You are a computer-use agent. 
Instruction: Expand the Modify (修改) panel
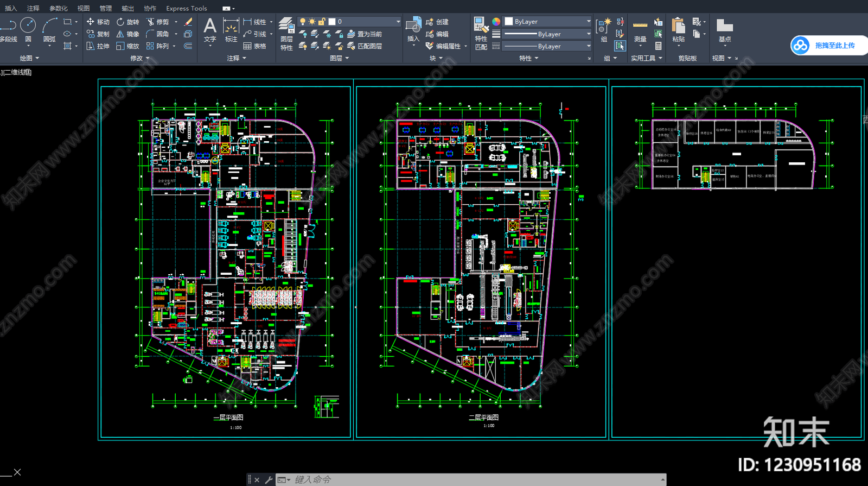tap(140, 58)
